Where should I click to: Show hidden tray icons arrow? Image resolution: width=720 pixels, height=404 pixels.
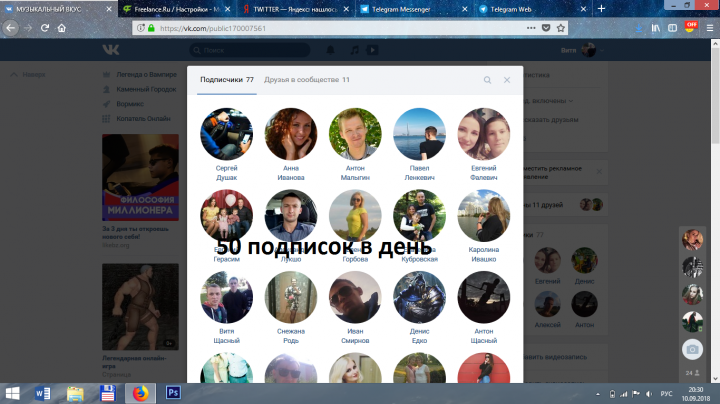coord(597,394)
